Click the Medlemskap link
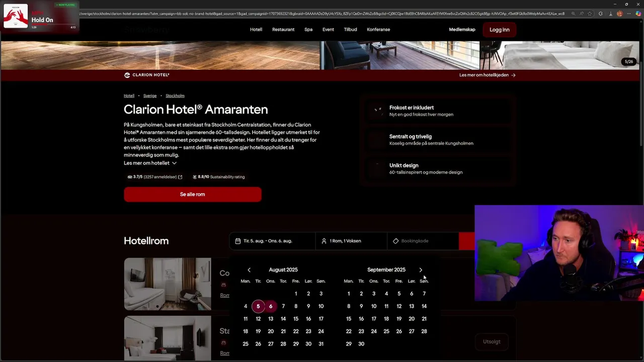644x362 pixels. [x=462, y=30]
